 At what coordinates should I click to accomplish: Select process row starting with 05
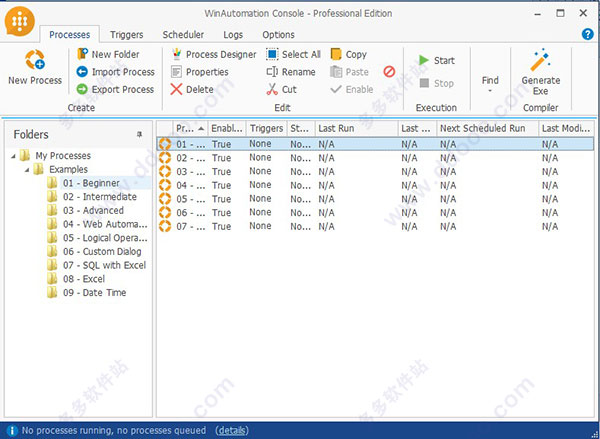[x=375, y=199]
